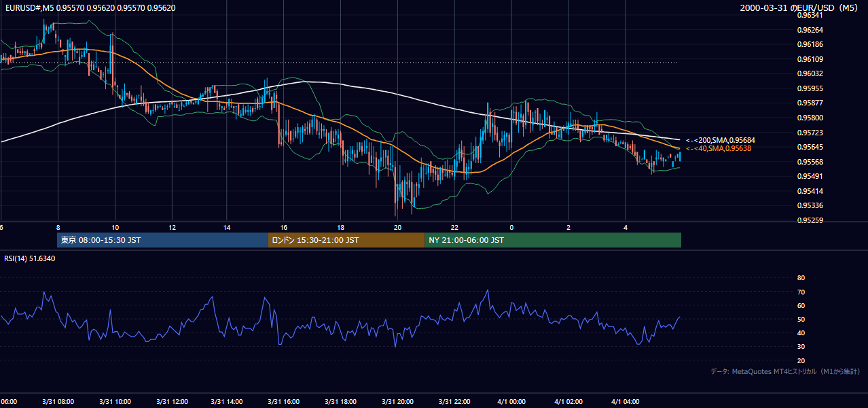This screenshot has height=408, width=868.
Task: Click price axis value 0.95877
Action: [x=810, y=103]
